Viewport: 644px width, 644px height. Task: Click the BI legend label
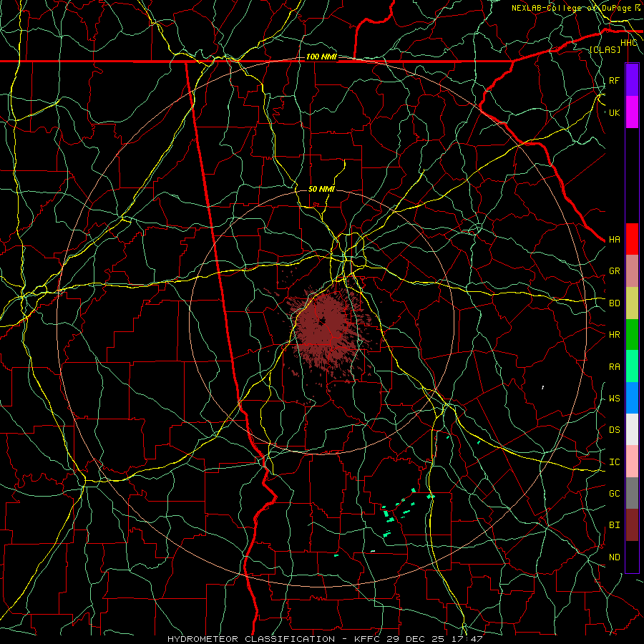[614, 525]
